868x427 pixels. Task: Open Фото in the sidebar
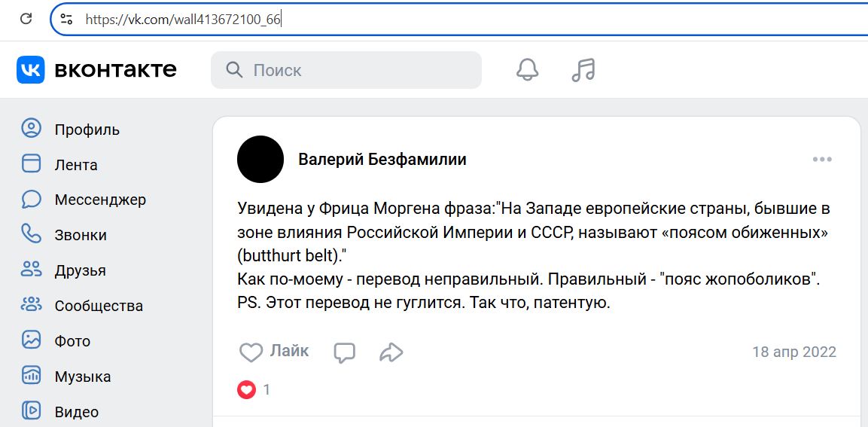pos(56,340)
